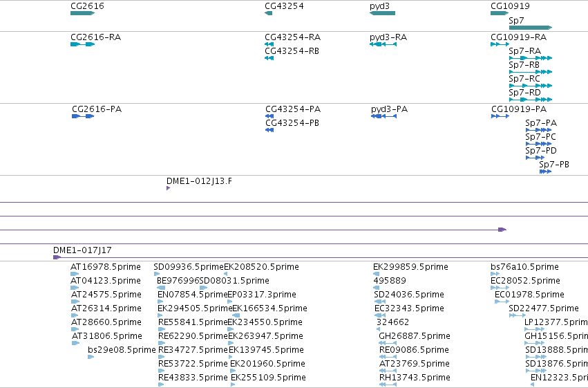The image size is (588, 388).
Task: Click the pyd3-PA protein label
Action: coord(389,109)
